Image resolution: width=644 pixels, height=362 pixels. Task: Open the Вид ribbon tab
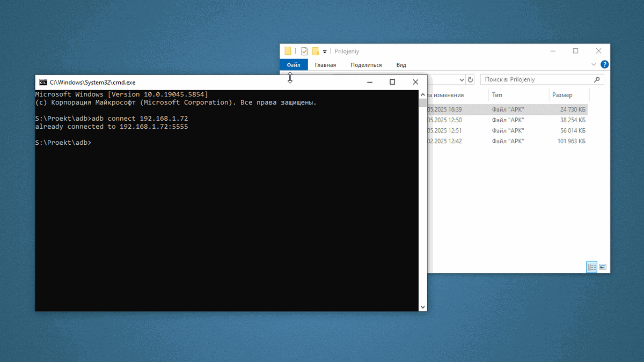click(401, 65)
